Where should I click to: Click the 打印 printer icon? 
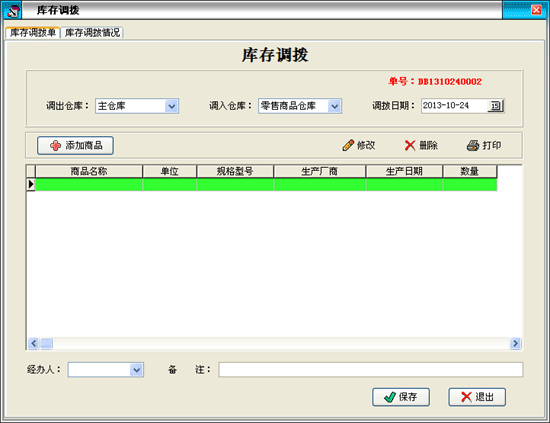pos(473,145)
